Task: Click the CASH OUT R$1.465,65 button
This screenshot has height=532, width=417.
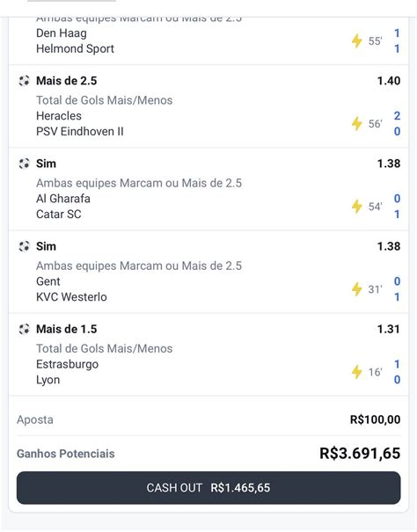Action: tap(208, 487)
